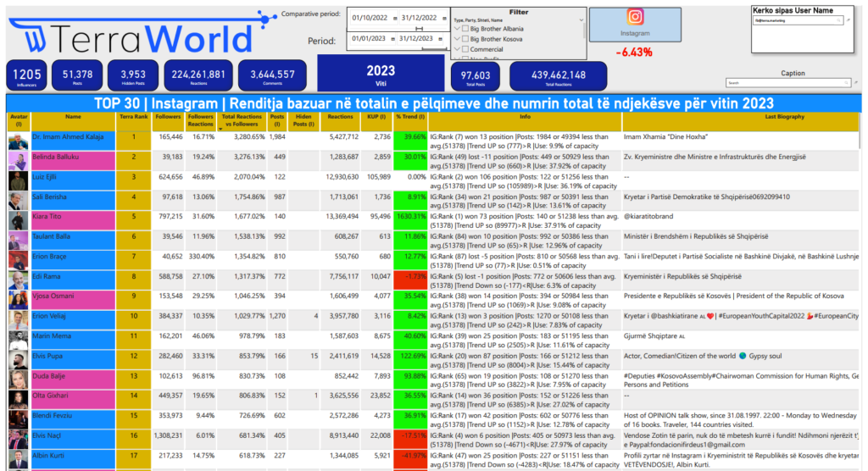Open calendar for comparative start date 01/10/2022
This screenshot has width=868, height=471.
[395, 19]
